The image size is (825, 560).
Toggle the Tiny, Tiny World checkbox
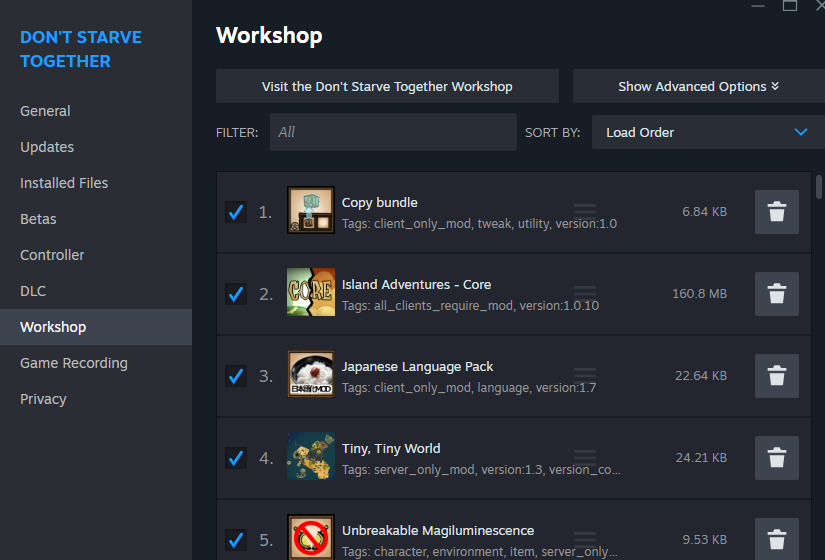pos(236,458)
